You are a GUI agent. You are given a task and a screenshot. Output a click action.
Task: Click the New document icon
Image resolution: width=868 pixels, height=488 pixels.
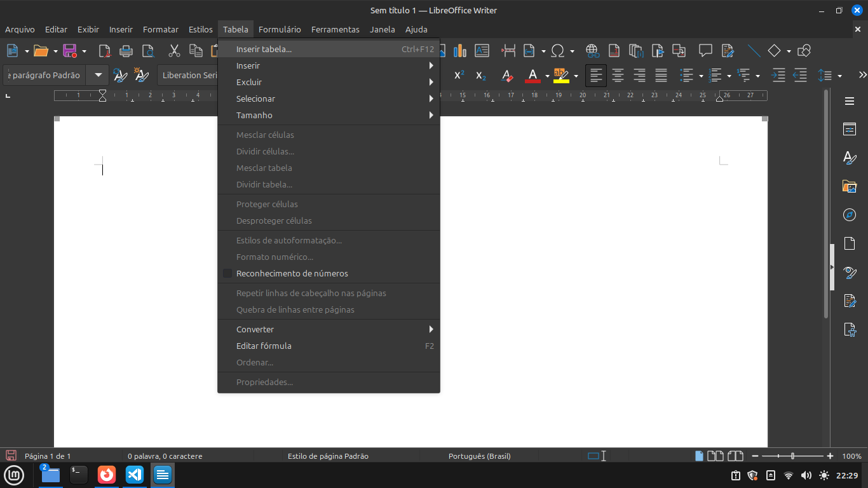[12, 51]
